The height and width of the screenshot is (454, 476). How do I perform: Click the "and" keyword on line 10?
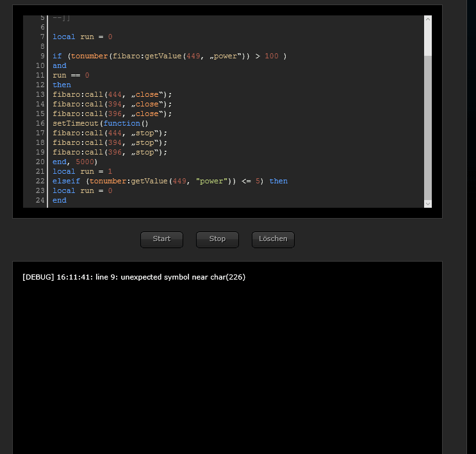click(x=60, y=66)
